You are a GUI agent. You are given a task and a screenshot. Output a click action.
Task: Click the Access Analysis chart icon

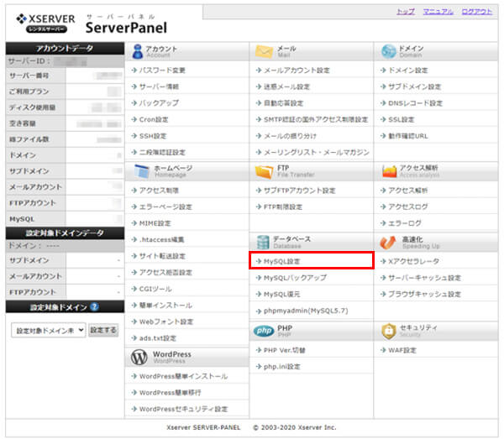click(389, 171)
